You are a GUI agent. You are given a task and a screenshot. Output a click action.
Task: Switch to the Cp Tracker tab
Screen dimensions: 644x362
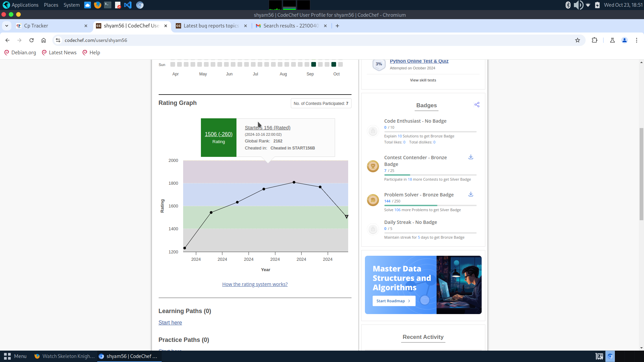50,26
